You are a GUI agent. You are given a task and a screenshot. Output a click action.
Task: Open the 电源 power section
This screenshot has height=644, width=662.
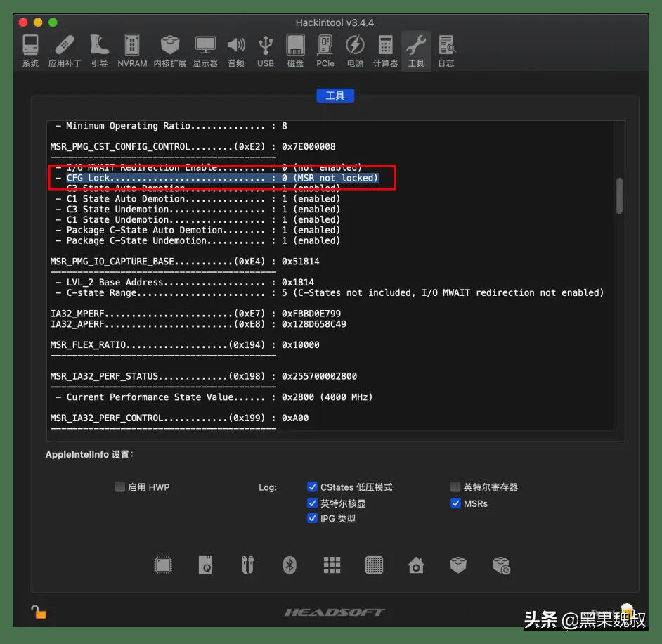coord(355,51)
